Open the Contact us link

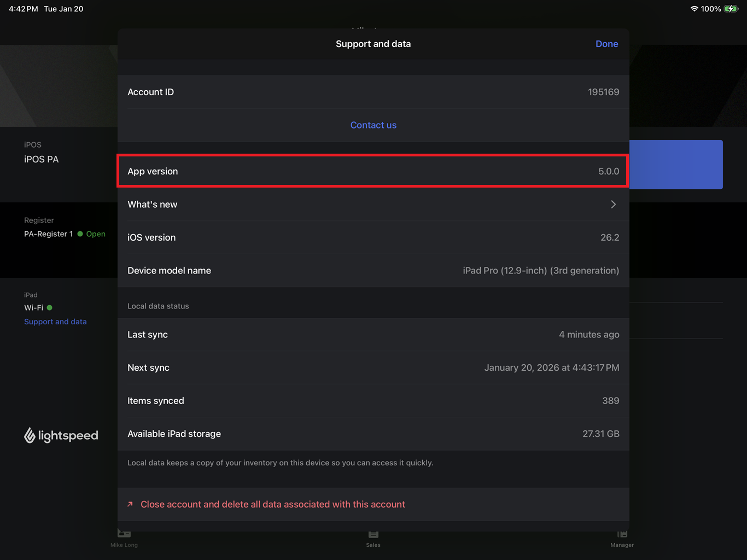(x=373, y=125)
